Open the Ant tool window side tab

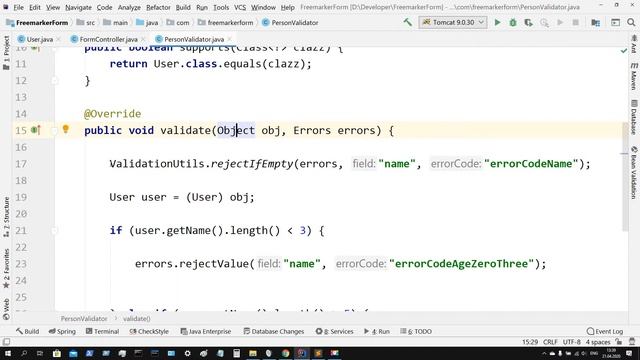634,44
